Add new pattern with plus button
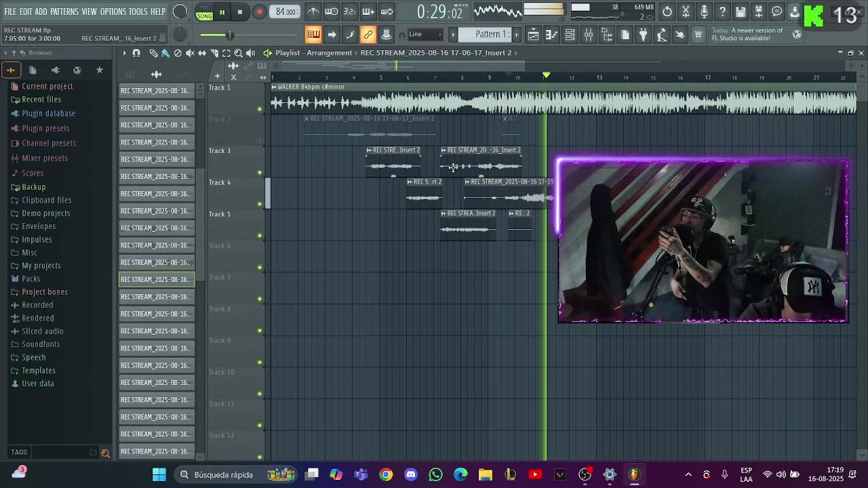 pos(516,35)
